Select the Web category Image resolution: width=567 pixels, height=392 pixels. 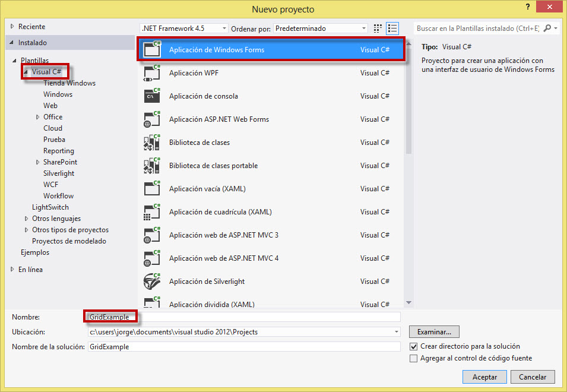(50, 106)
